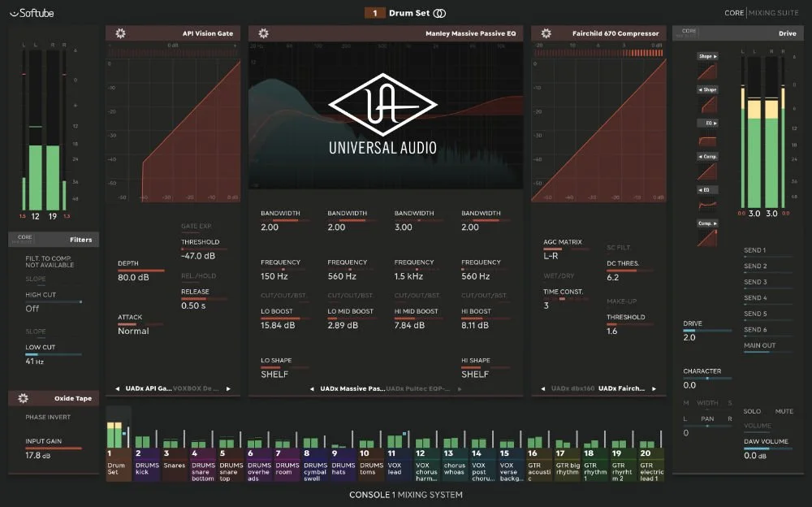Select the first Shape curve thumbnail in Drive

pyautogui.click(x=707, y=71)
